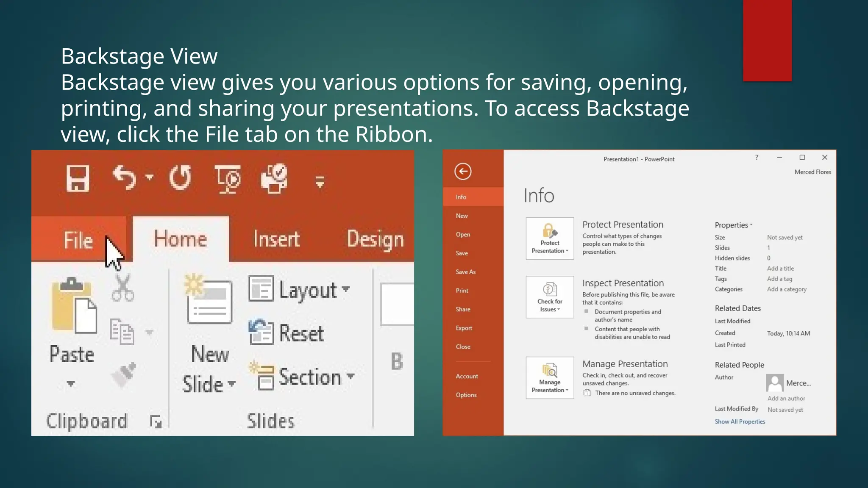The height and width of the screenshot is (488, 868).
Task: Open the Section dropdown
Action: coord(302,376)
